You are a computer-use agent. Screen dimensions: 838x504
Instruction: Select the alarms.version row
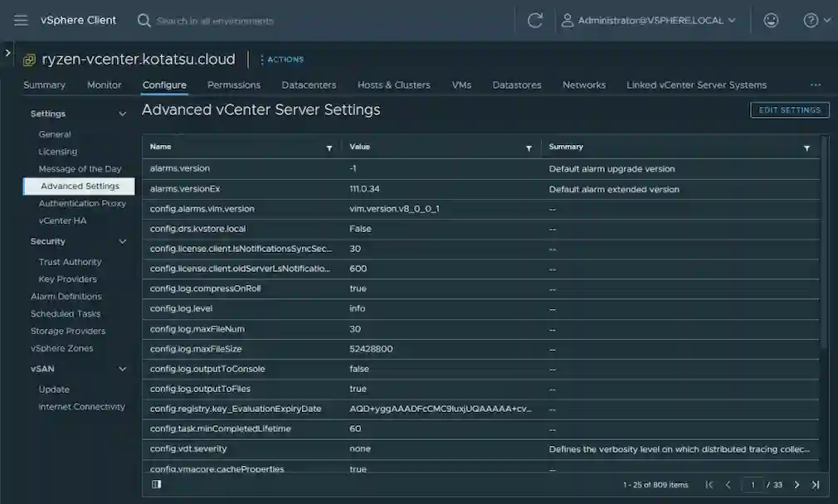(x=480, y=169)
